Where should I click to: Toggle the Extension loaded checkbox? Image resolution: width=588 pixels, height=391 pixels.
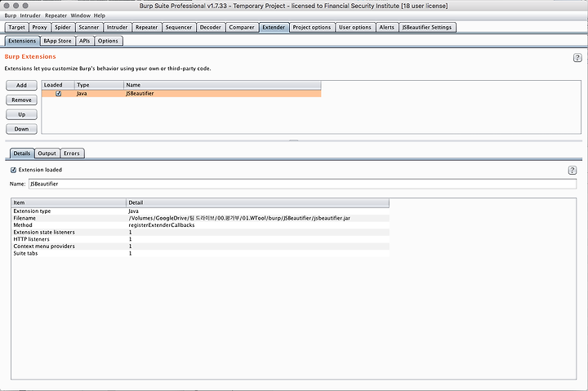coord(14,170)
